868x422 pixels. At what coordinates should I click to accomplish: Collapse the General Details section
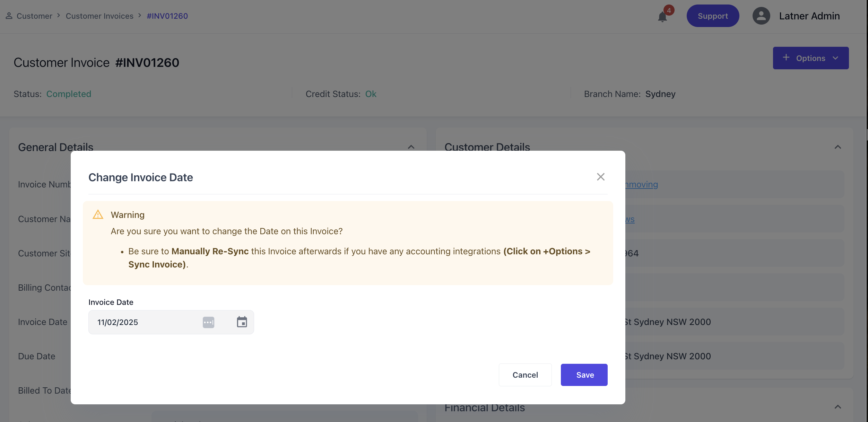pyautogui.click(x=411, y=147)
